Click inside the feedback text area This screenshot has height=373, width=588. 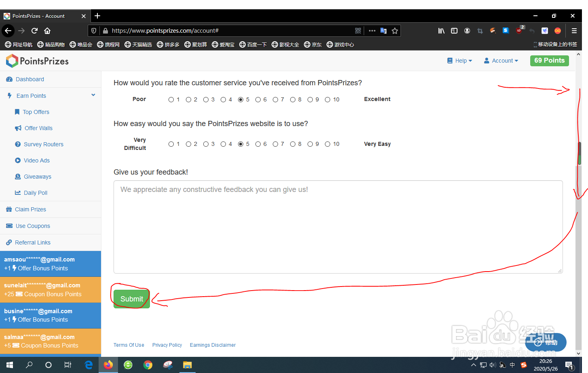tap(338, 227)
